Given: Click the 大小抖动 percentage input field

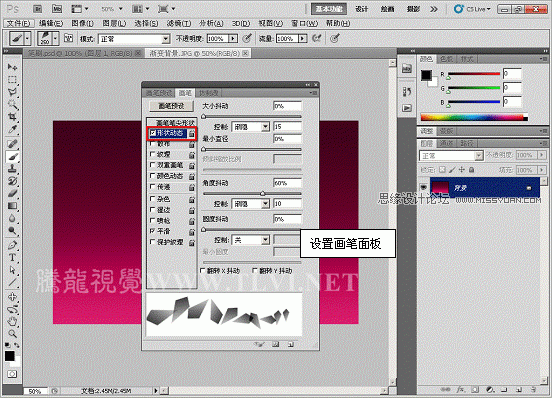Looking at the screenshot, I should point(287,106).
